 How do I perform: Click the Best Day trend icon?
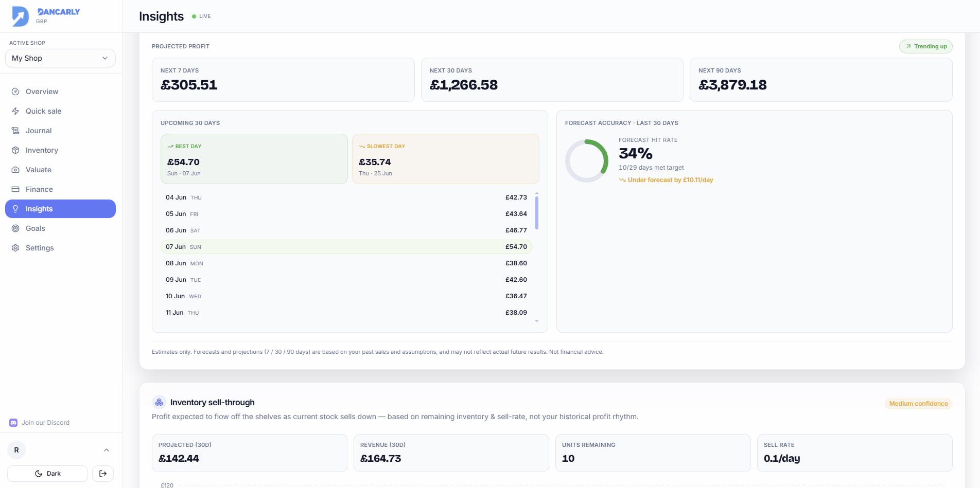click(170, 147)
